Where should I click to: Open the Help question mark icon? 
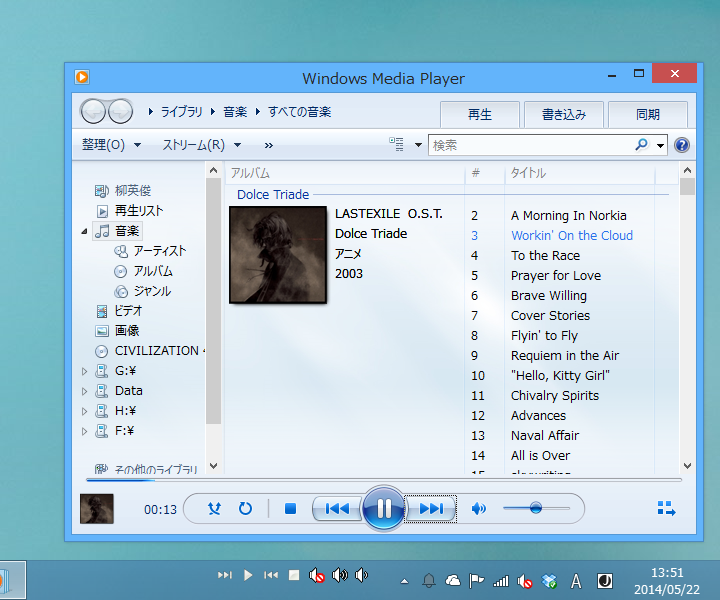(682, 145)
